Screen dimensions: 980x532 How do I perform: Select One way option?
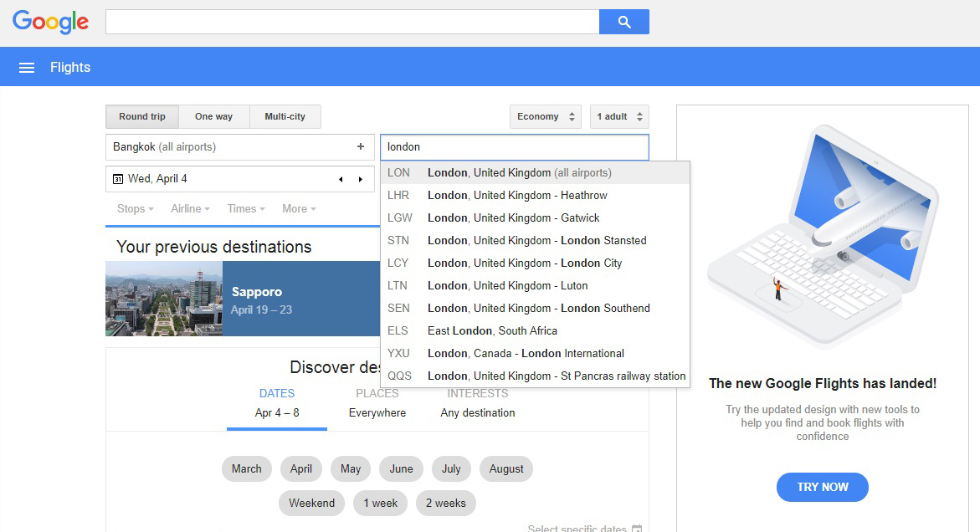213,117
